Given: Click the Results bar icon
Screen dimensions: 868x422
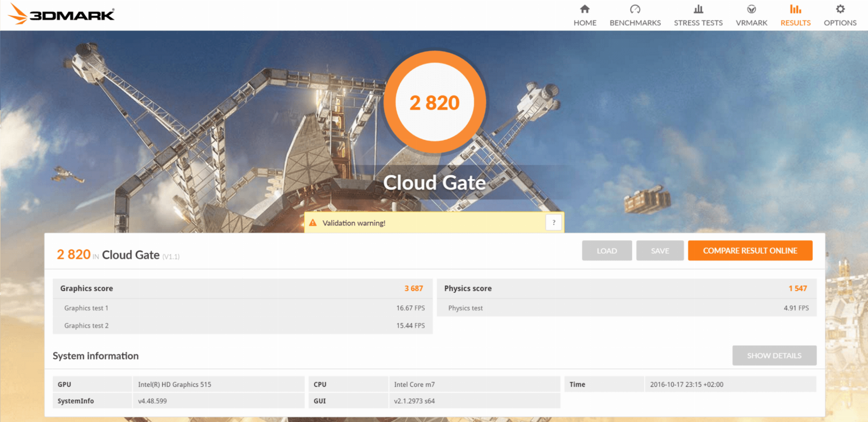Looking at the screenshot, I should pyautogui.click(x=795, y=9).
